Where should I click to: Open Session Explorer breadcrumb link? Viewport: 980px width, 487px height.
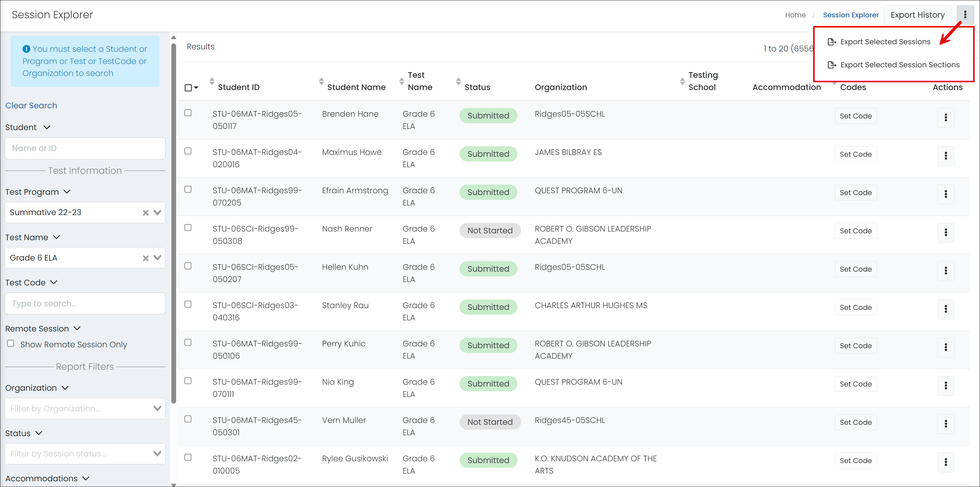(851, 15)
